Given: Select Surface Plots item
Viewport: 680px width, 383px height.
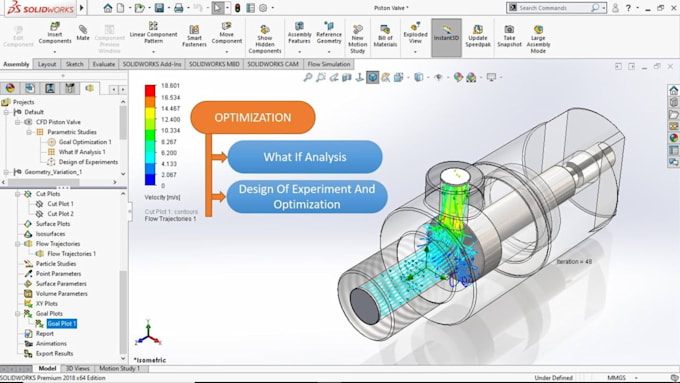Looking at the screenshot, I should 53,224.
